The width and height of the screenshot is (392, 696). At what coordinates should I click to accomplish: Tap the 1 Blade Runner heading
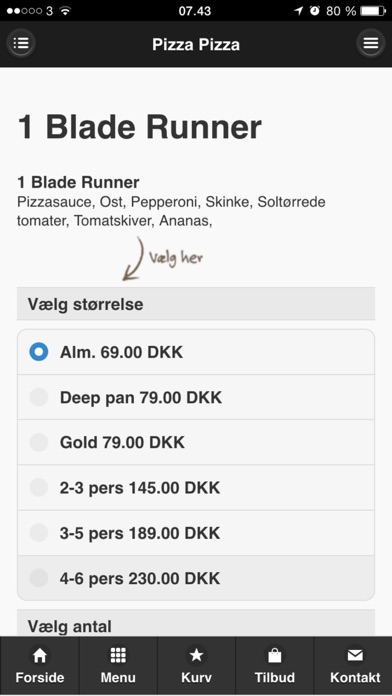[139, 127]
